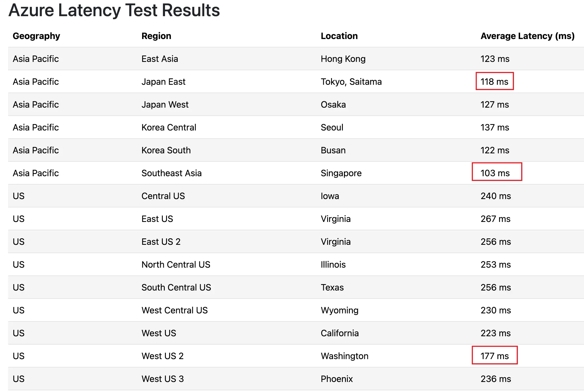Click the West US 3 region cell
Image resolution: width=584 pixels, height=392 pixels.
tap(162, 379)
